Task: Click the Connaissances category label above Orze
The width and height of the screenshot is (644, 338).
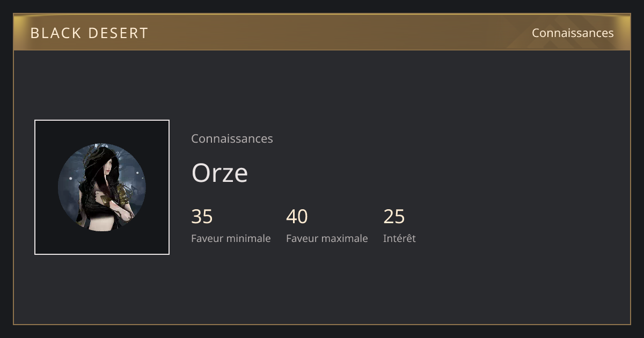Action: tap(232, 138)
